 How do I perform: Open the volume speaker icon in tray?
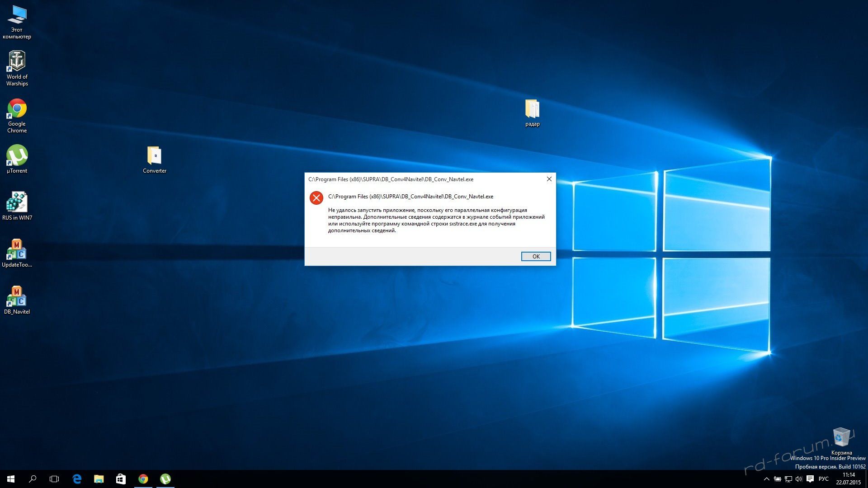point(799,479)
